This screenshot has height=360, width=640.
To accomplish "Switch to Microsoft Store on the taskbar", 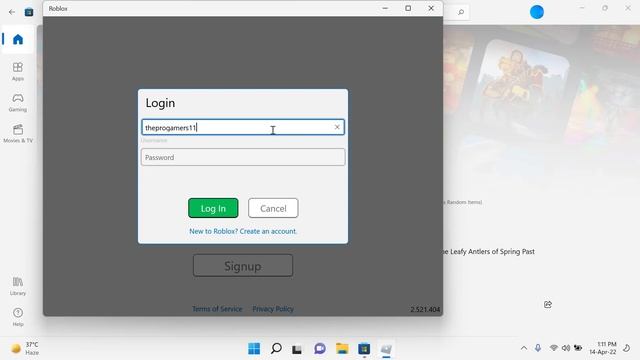I will point(364,349).
